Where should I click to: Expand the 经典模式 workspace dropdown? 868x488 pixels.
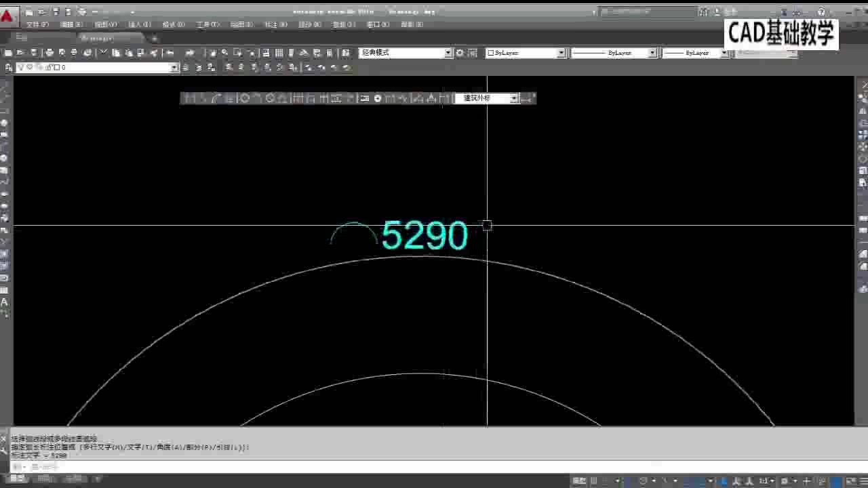tap(448, 53)
